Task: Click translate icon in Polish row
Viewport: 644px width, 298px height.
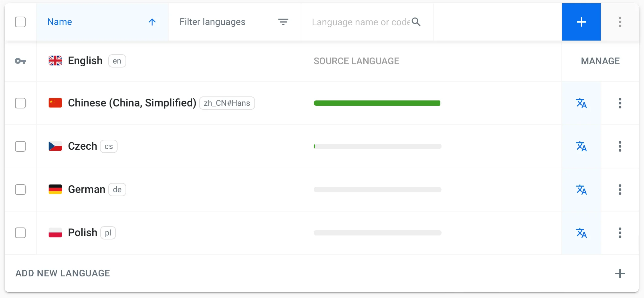Action: point(581,233)
